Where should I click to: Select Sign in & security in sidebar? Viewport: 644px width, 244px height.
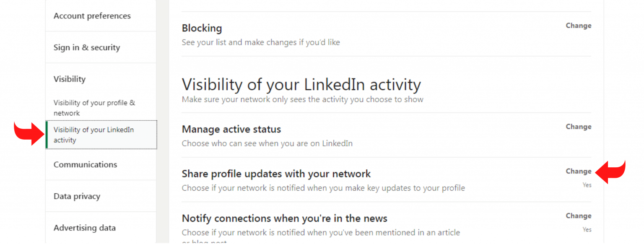(87, 47)
